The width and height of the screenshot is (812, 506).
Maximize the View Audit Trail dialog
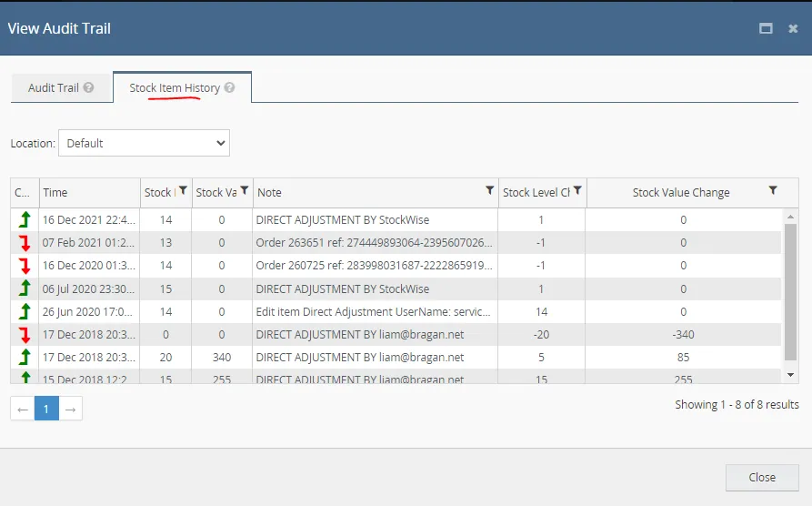[x=766, y=28]
